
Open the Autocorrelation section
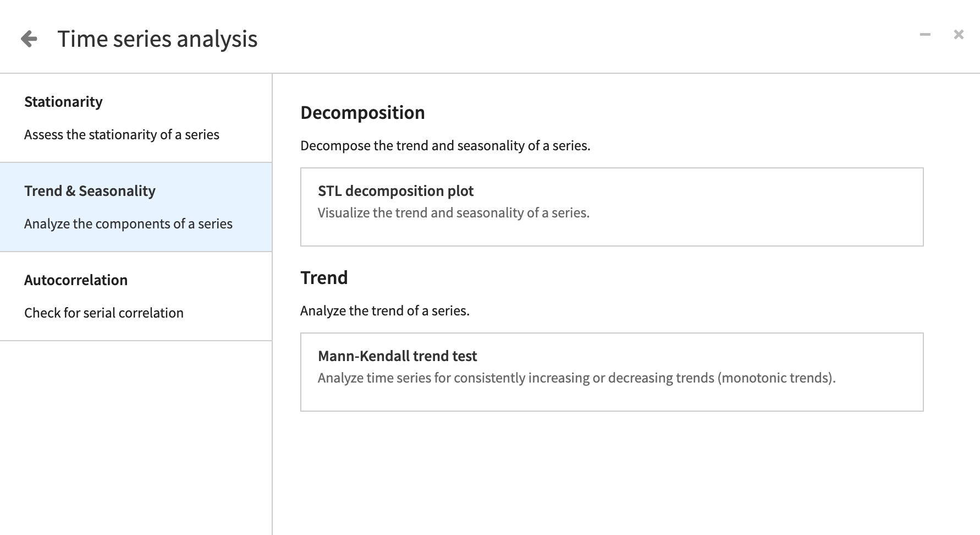pos(75,280)
